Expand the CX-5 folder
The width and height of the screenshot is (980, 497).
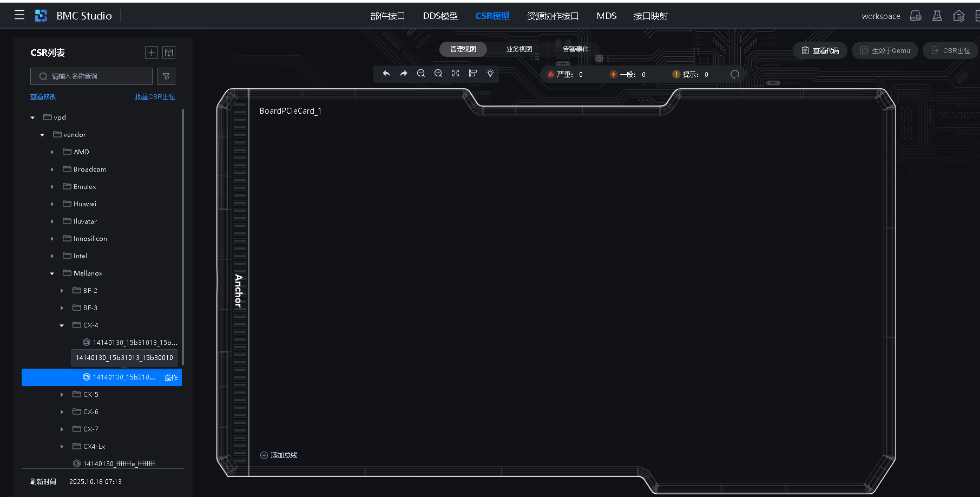tap(62, 395)
